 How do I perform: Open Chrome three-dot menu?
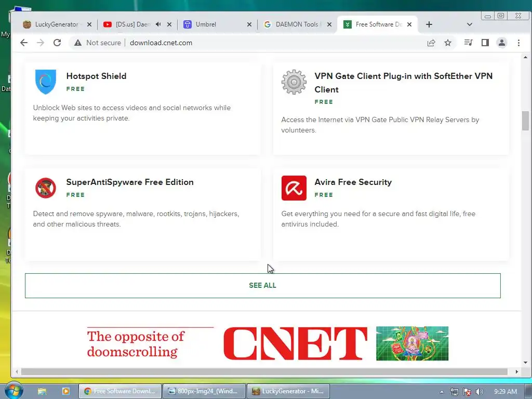pyautogui.click(x=518, y=43)
